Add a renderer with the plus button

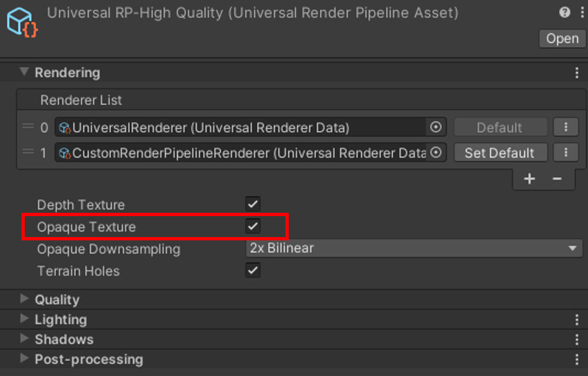tap(530, 179)
